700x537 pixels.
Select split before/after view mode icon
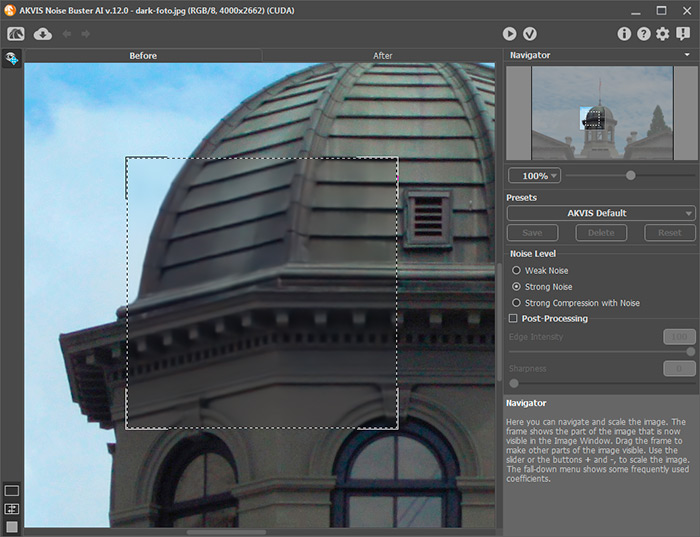click(12, 509)
